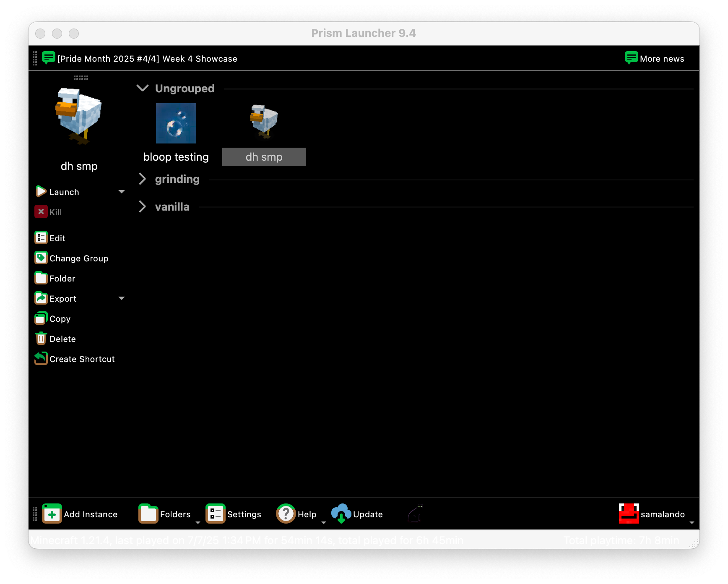The image size is (728, 584).
Task: Click the Change Group label
Action: click(x=79, y=258)
